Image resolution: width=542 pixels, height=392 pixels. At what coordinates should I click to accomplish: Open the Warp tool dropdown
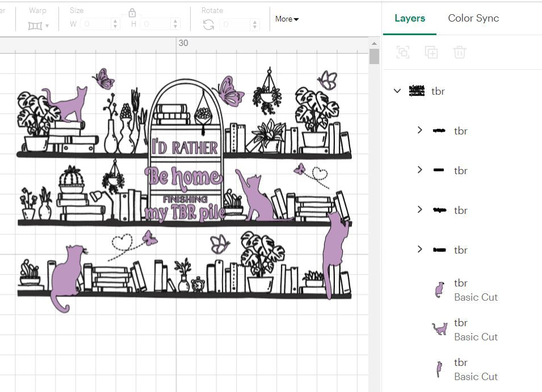(x=47, y=26)
